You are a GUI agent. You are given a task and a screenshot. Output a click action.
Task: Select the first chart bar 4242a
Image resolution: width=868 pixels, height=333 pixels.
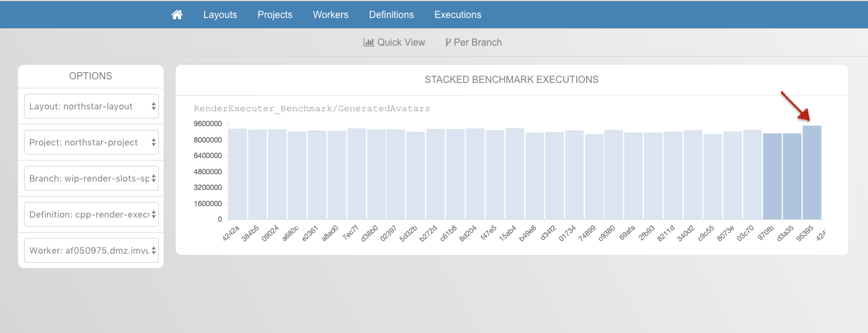[x=238, y=174]
